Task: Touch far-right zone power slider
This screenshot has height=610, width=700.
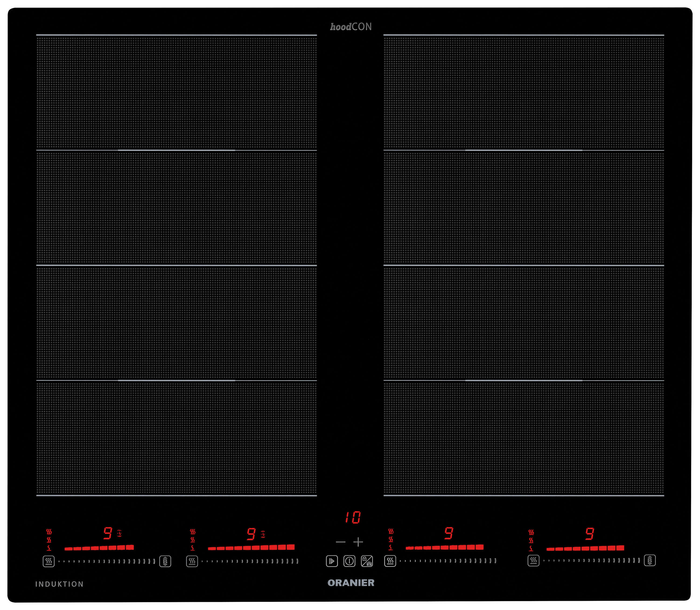Action: click(x=591, y=560)
